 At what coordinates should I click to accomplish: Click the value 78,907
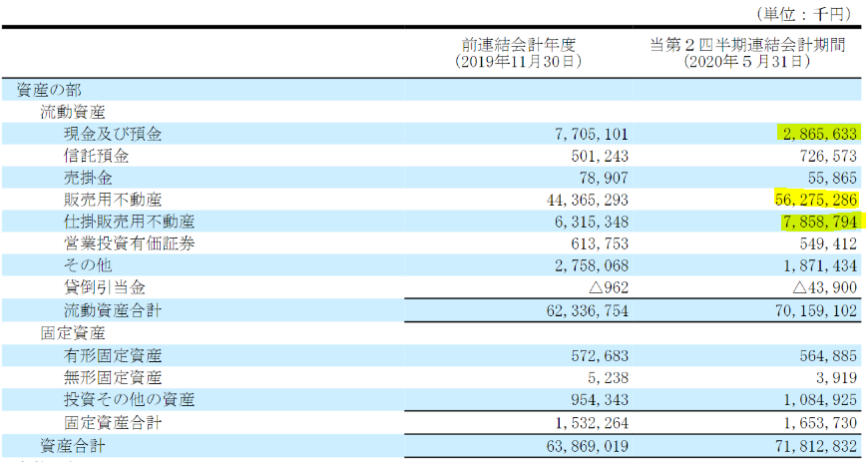(x=604, y=178)
